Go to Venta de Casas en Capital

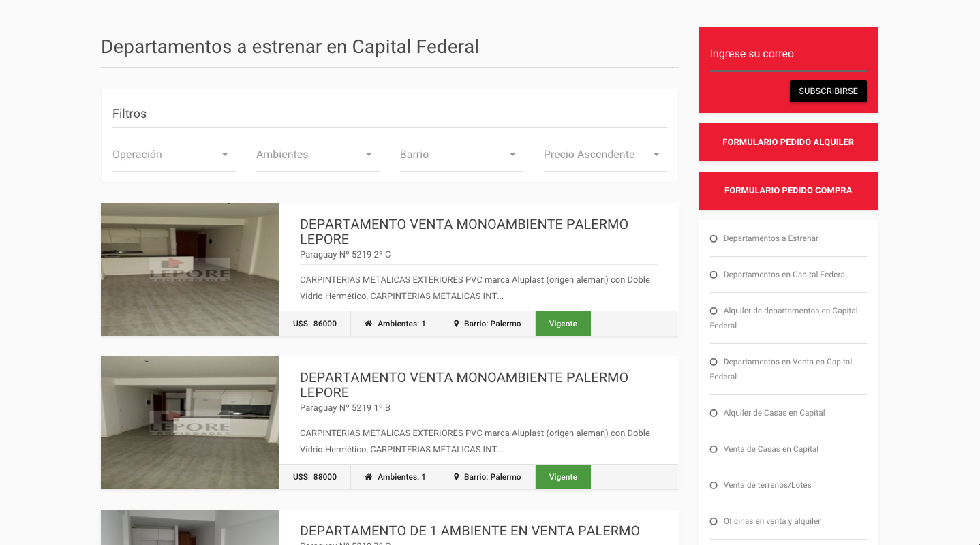pyautogui.click(x=771, y=449)
